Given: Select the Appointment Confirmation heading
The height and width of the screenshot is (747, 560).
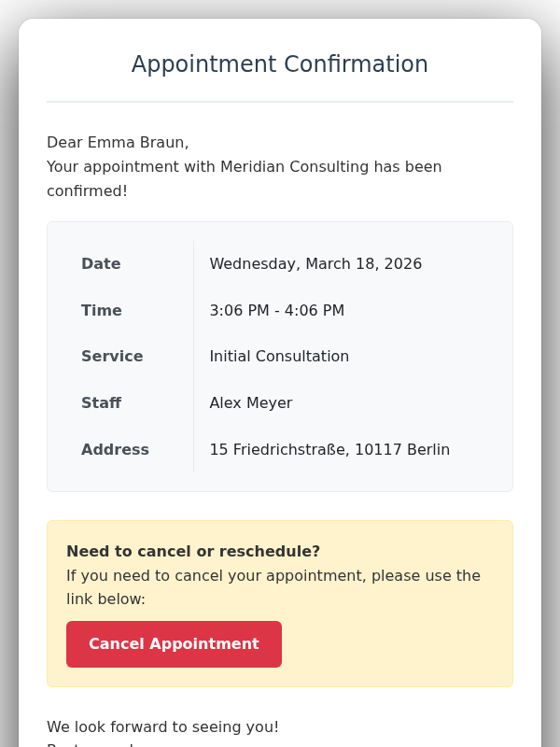Looking at the screenshot, I should coord(279,64).
